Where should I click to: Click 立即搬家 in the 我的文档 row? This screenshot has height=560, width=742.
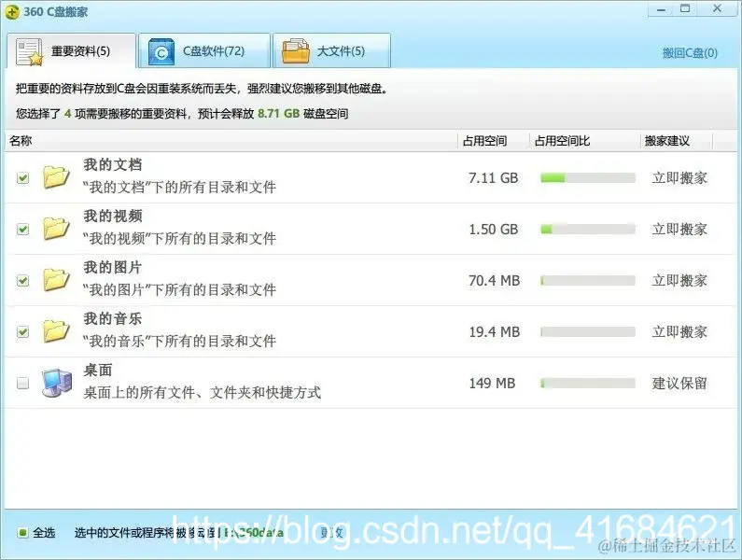(679, 178)
